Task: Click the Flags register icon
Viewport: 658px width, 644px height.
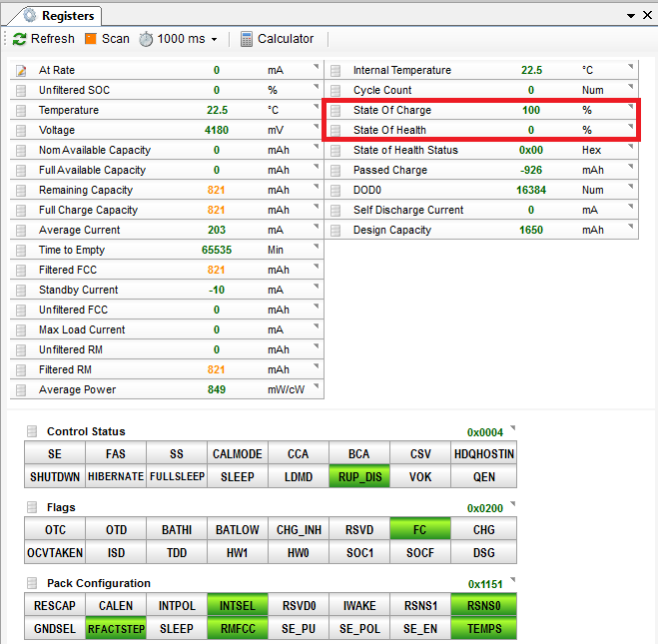Action: click(x=32, y=507)
